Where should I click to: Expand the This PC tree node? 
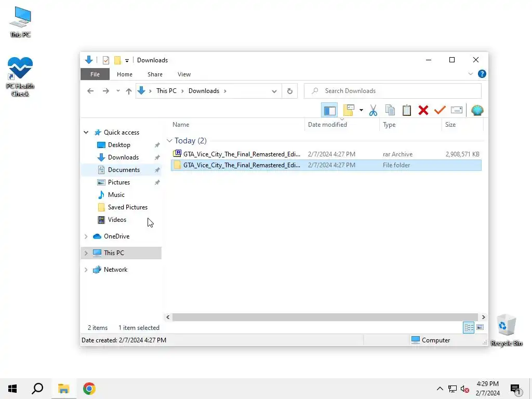pyautogui.click(x=86, y=253)
